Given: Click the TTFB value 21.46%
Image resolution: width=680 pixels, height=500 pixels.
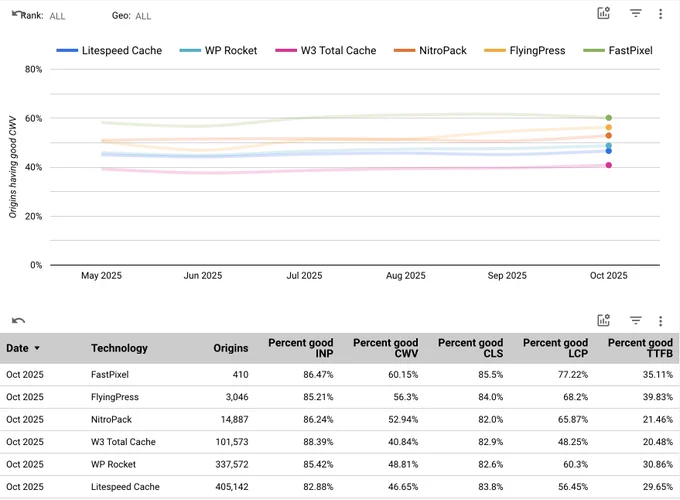Looking at the screenshot, I should click(x=658, y=420).
